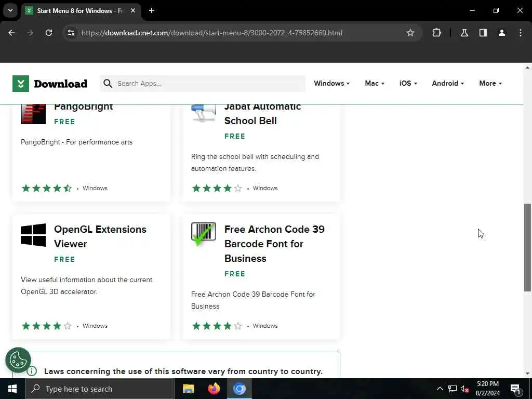Close the Start Menu 8 tab
The width and height of the screenshot is (532, 399).
[x=133, y=10]
